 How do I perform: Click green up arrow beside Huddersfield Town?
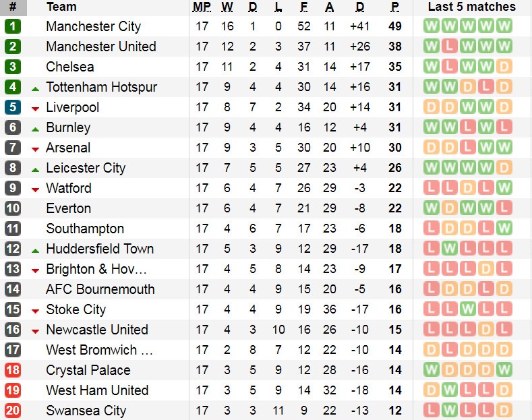click(x=35, y=250)
